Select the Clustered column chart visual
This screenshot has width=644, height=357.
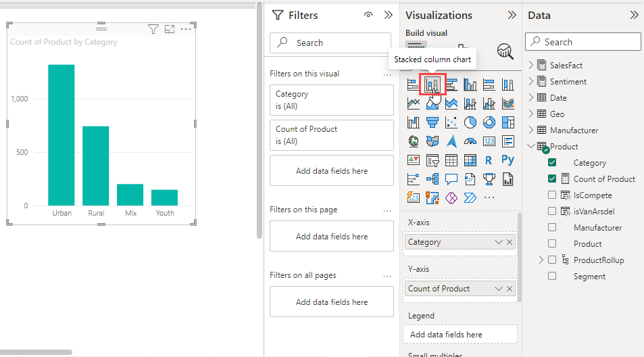pos(470,85)
